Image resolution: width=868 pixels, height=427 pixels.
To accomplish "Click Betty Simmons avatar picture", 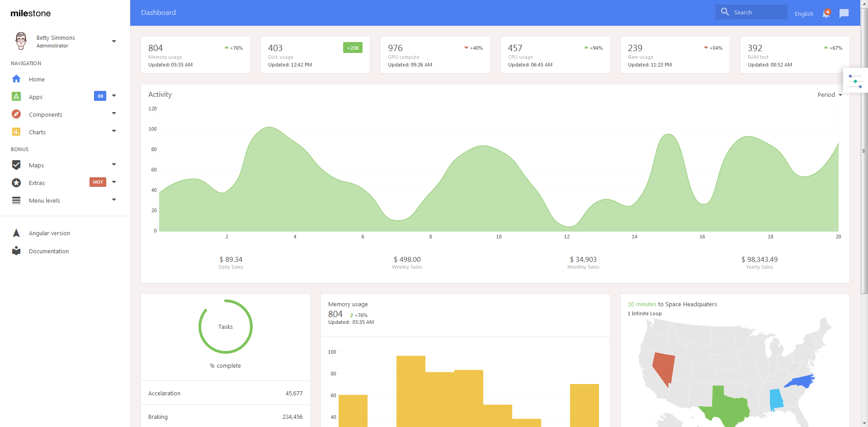I will 21,41.
